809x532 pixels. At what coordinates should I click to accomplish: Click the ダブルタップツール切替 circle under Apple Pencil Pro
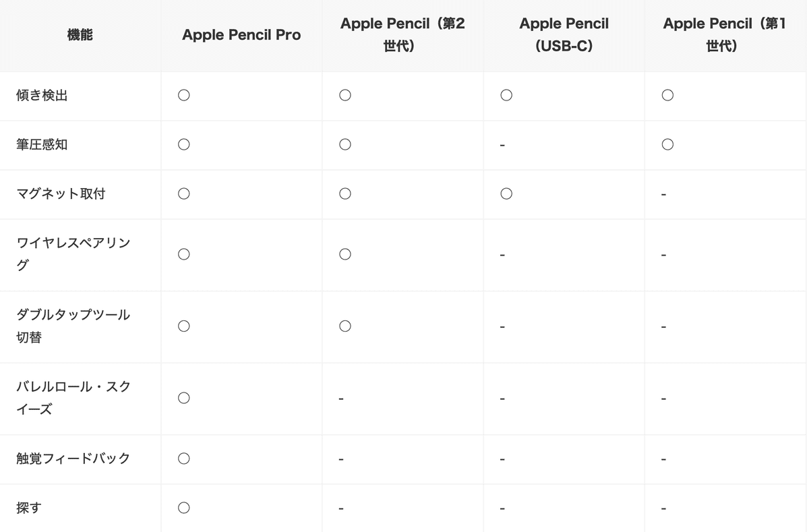coord(183,326)
